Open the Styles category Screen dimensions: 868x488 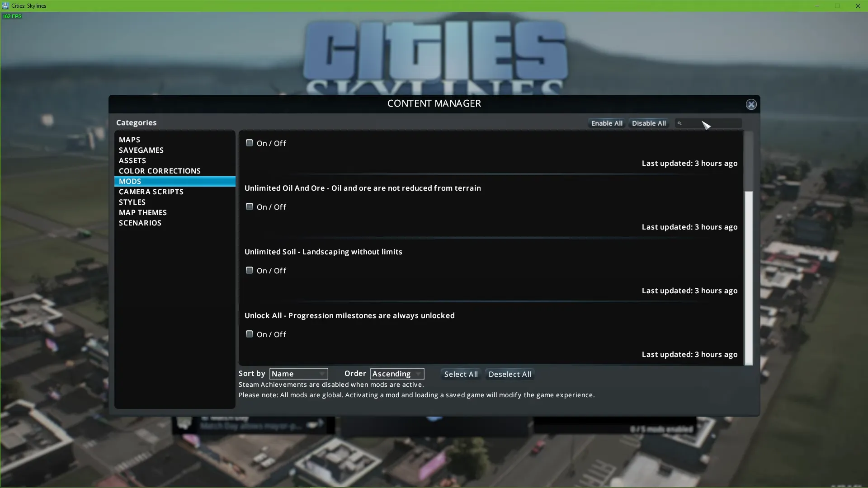pyautogui.click(x=175, y=202)
